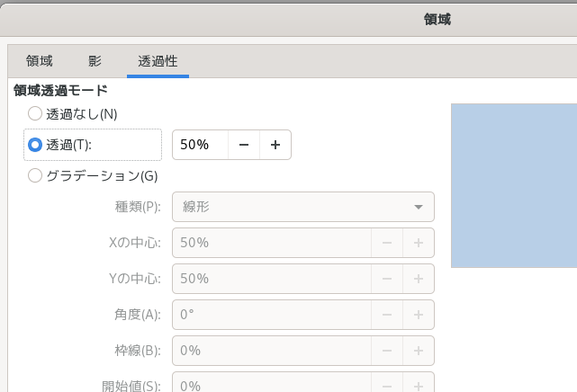Click the 50% transparency value field

coord(200,145)
